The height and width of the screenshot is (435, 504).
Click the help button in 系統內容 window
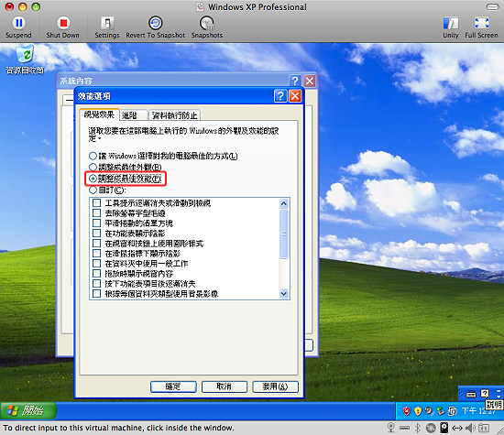coord(295,81)
